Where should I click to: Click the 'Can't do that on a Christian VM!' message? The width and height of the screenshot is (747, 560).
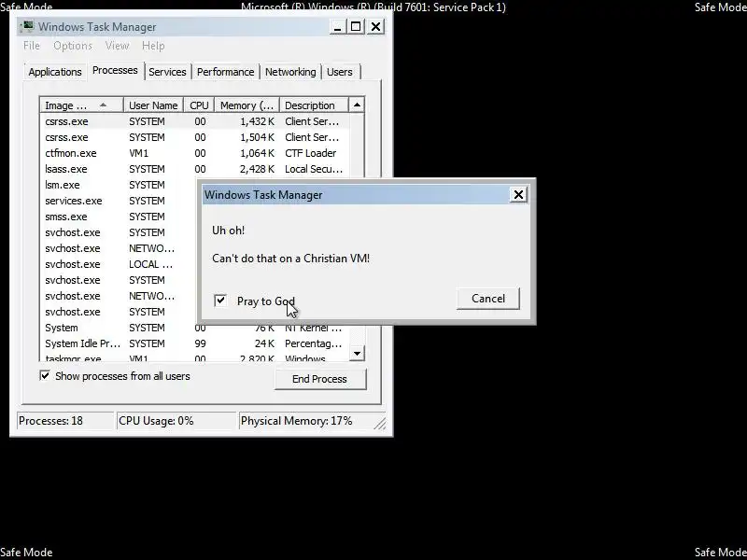click(290, 259)
